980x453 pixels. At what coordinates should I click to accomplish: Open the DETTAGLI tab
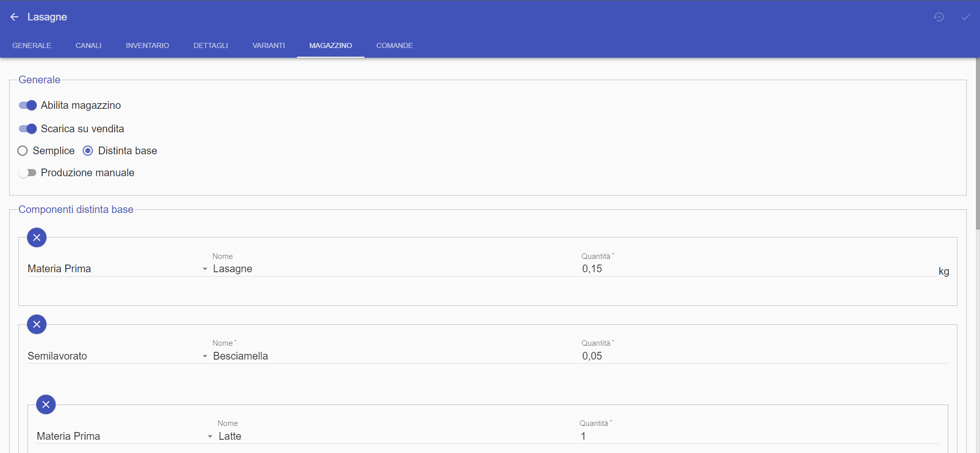point(211,45)
